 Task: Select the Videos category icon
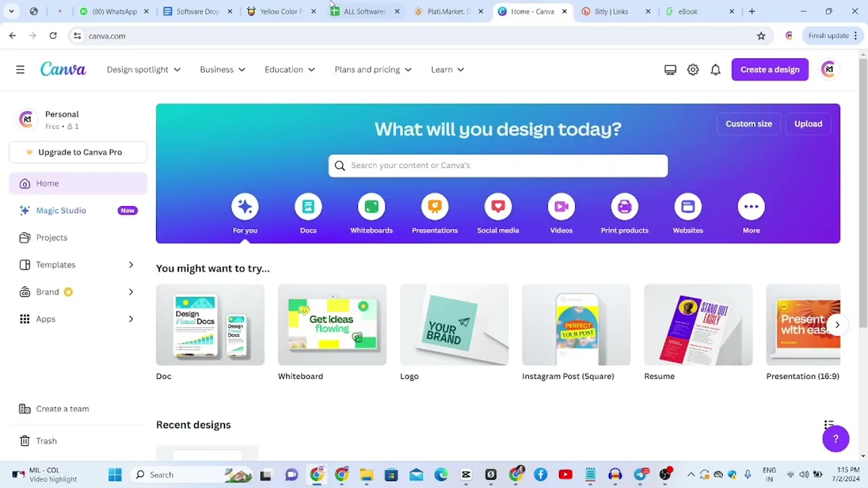click(561, 207)
